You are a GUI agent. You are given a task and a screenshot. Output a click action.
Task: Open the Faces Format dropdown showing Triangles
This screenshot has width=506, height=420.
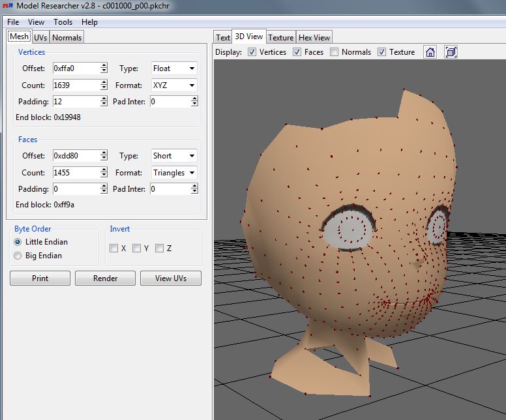(174, 172)
